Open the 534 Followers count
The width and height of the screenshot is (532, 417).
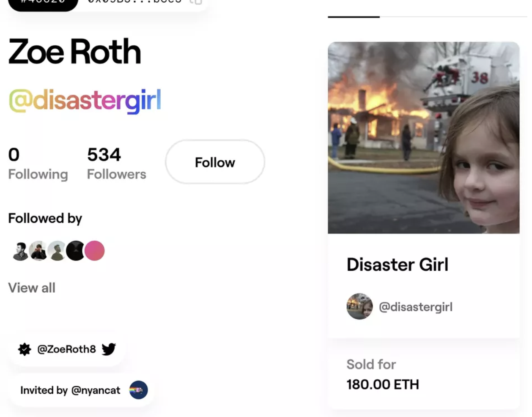pyautogui.click(x=116, y=164)
